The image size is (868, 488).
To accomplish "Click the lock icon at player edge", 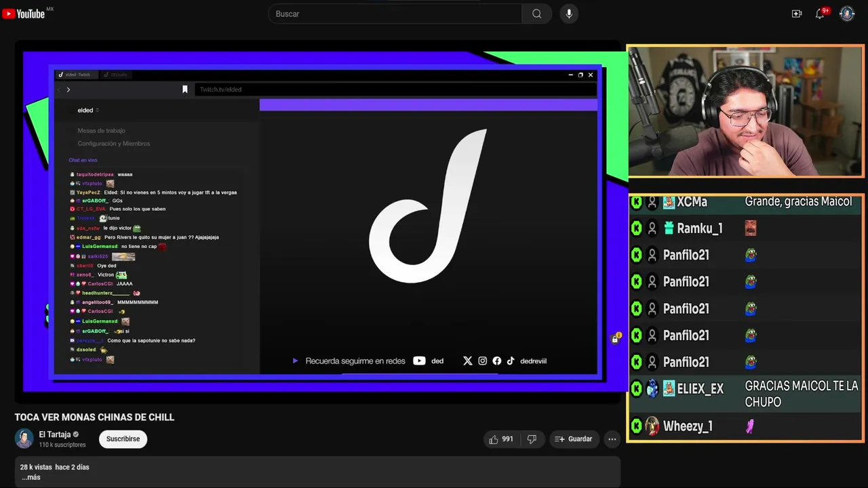I will click(615, 339).
